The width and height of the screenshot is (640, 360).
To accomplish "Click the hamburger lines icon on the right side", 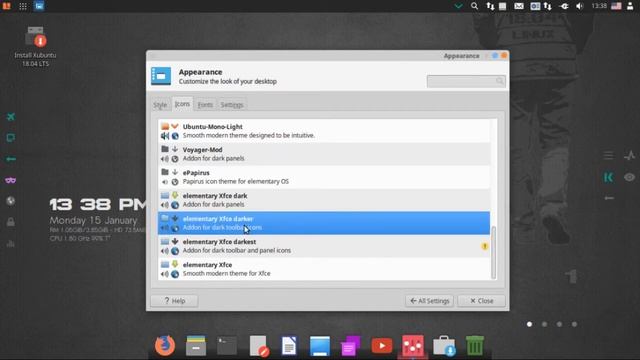I will (608, 156).
